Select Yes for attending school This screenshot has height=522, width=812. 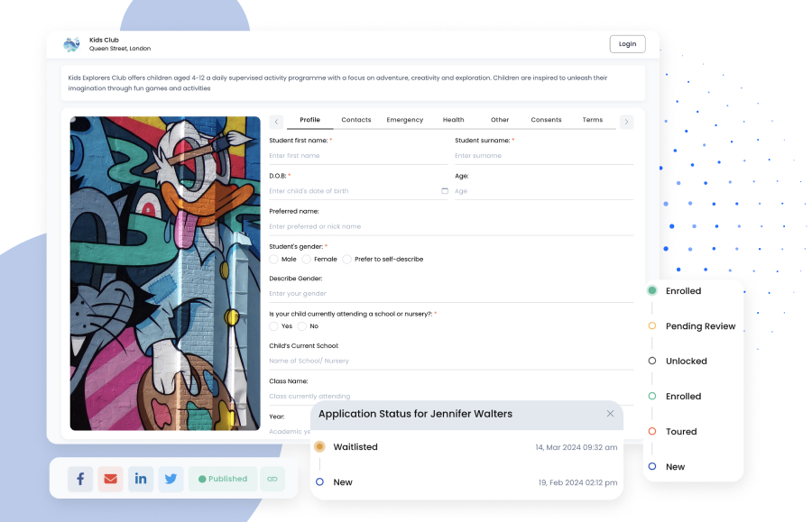click(274, 326)
